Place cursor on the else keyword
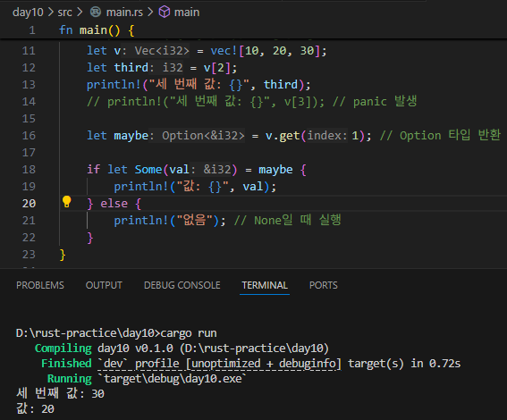The height and width of the screenshot is (420, 507). [x=114, y=204]
